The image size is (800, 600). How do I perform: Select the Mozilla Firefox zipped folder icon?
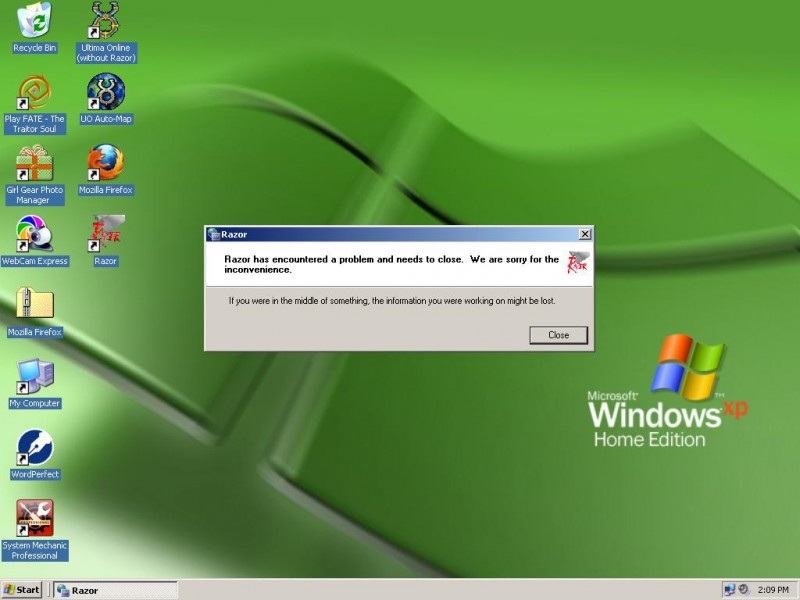[35, 305]
